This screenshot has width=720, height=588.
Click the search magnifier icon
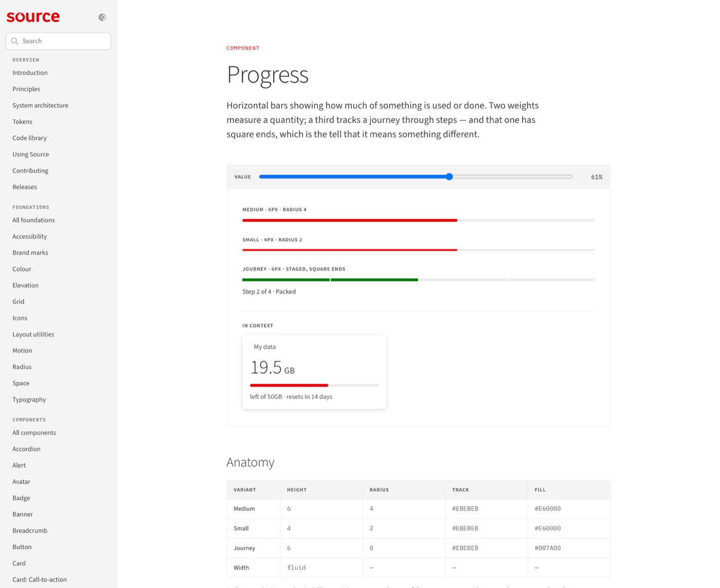pyautogui.click(x=15, y=41)
